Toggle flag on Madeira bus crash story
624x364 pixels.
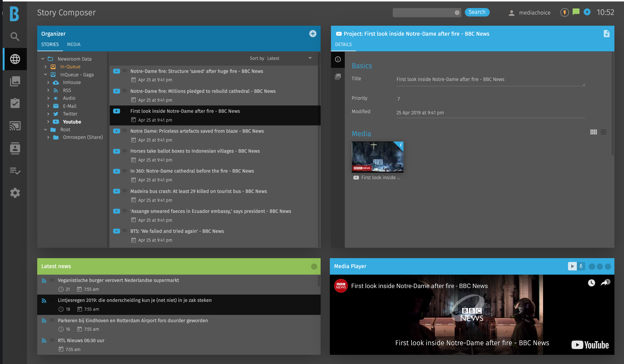tap(125, 191)
